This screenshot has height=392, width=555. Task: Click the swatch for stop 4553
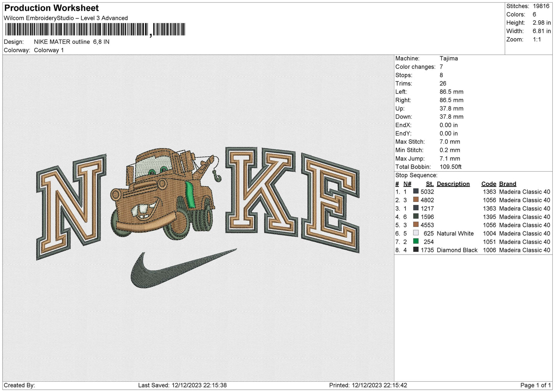pos(416,225)
